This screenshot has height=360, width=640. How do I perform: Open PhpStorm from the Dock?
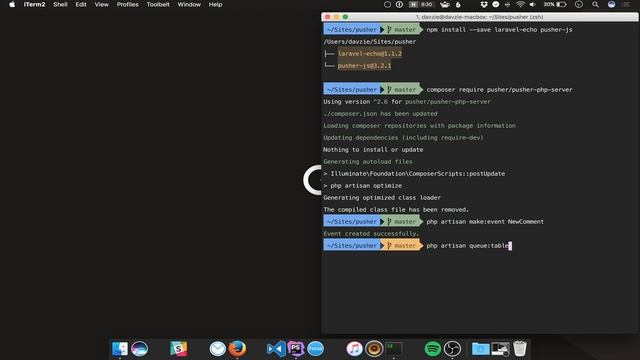[296, 349]
